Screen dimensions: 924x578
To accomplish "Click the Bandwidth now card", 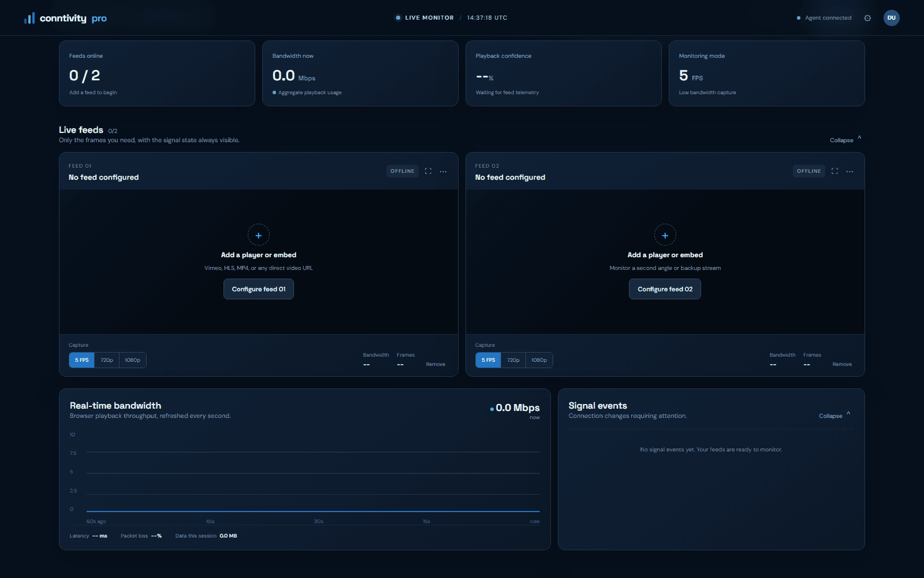I will pos(360,73).
